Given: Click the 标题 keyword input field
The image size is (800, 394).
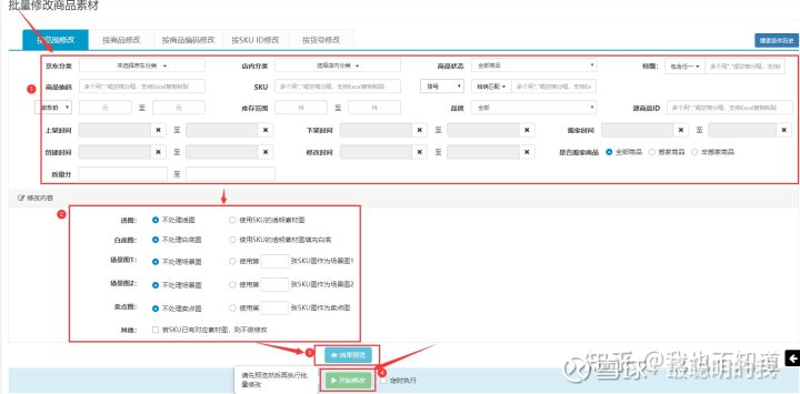Looking at the screenshot, I should point(745,66).
